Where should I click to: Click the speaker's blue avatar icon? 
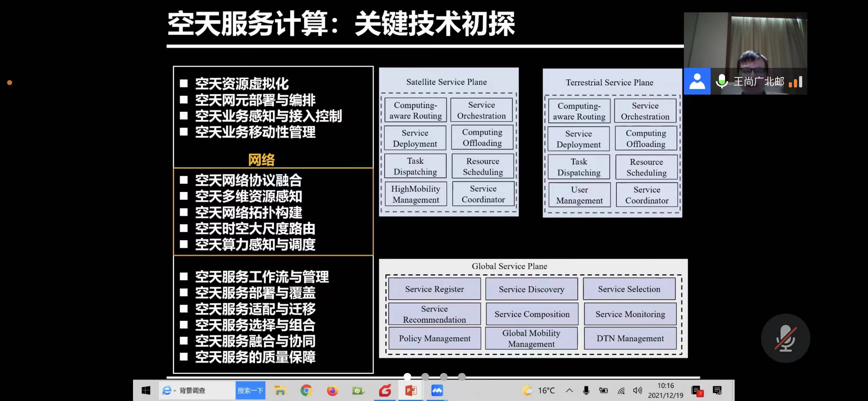tap(697, 81)
